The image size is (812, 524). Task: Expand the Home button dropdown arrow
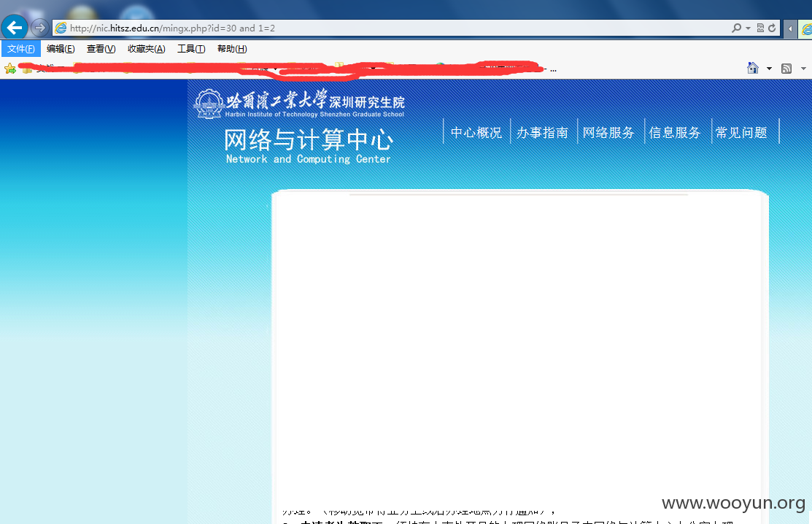coord(769,69)
